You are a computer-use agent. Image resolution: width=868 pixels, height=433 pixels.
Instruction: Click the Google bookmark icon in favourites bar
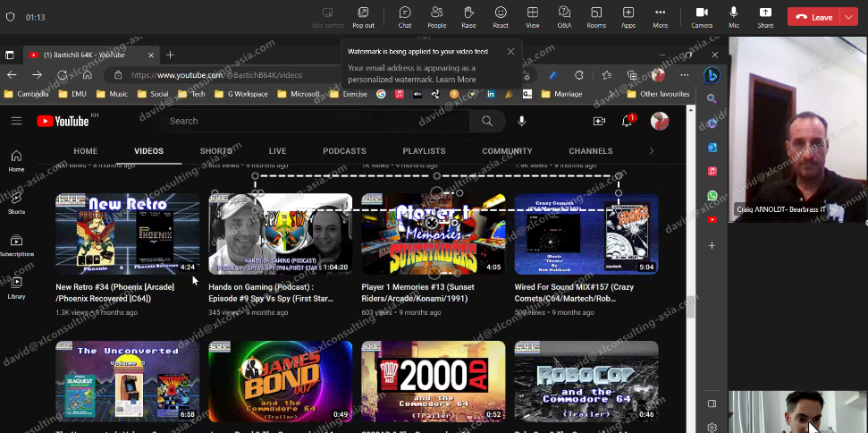tap(381, 94)
